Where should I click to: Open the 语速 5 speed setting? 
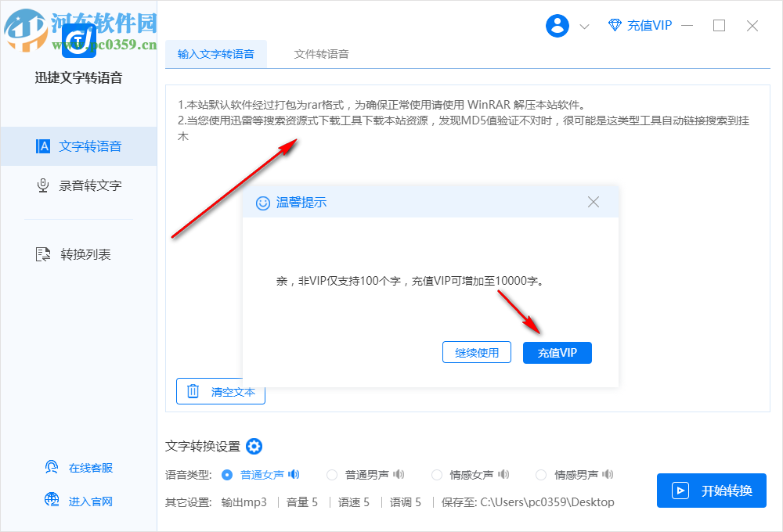(x=354, y=502)
